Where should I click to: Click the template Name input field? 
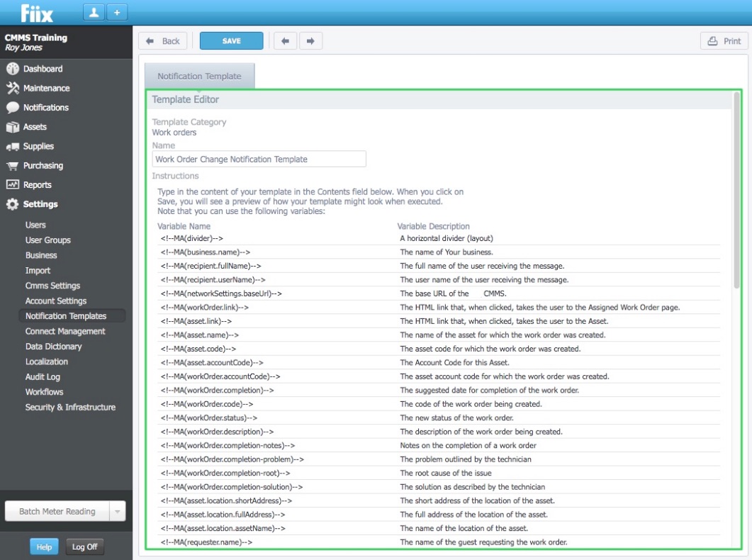click(259, 159)
